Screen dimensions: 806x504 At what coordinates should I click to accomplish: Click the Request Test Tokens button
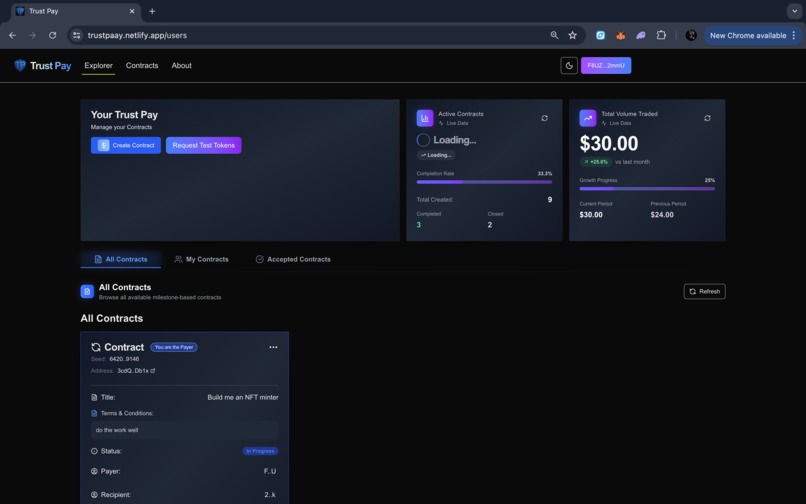pyautogui.click(x=204, y=145)
